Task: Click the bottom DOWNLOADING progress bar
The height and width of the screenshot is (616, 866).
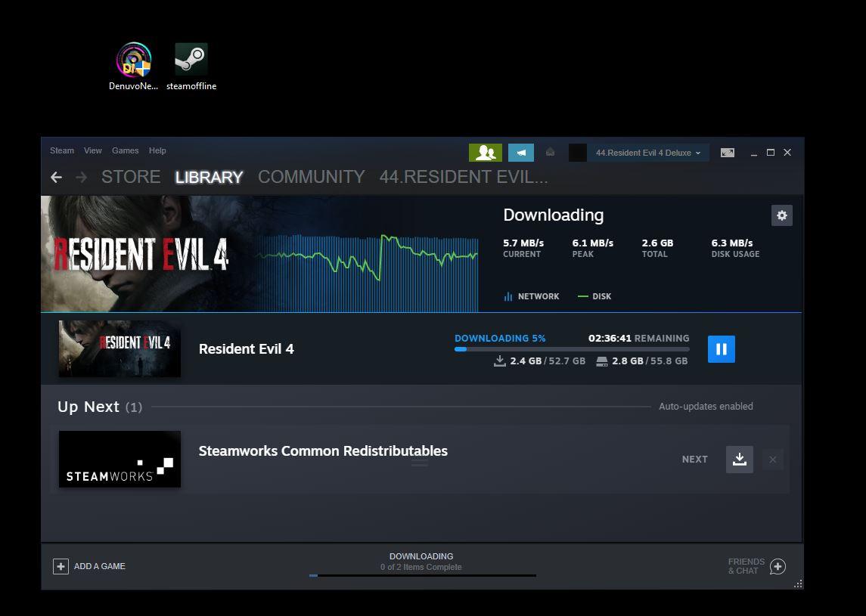Action: [422, 575]
